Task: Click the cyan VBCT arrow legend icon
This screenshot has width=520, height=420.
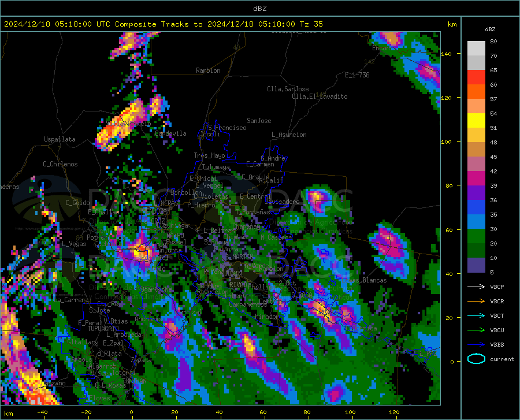Action: [x=476, y=315]
